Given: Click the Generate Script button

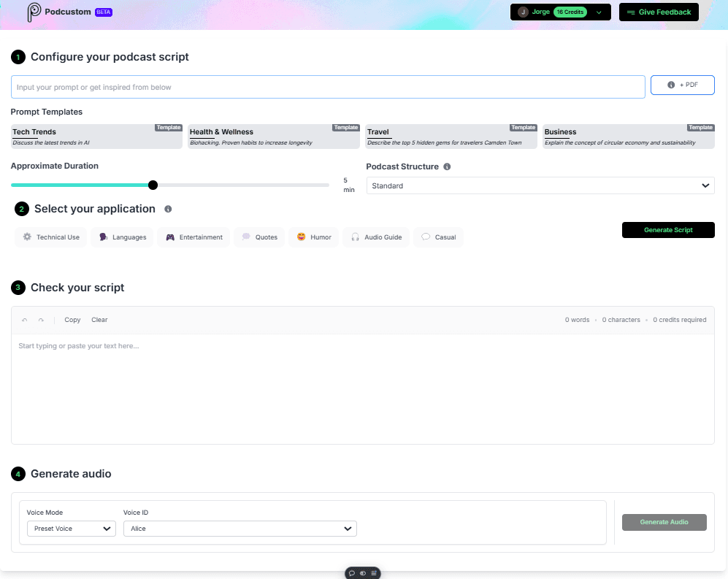Looking at the screenshot, I should pos(667,229).
